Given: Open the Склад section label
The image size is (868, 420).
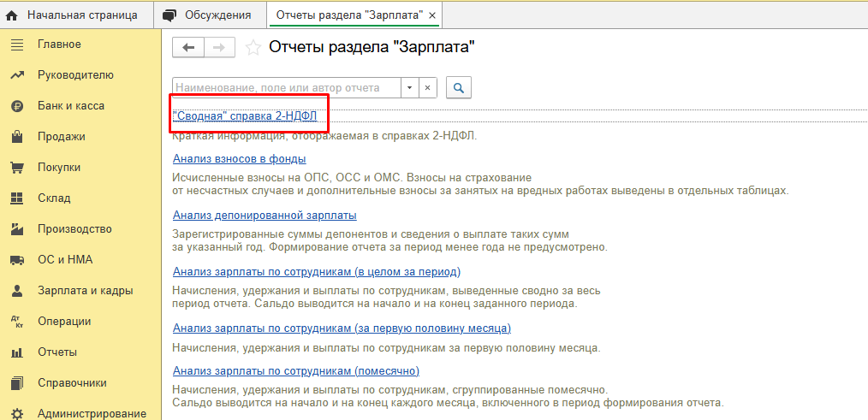Looking at the screenshot, I should click(54, 198).
